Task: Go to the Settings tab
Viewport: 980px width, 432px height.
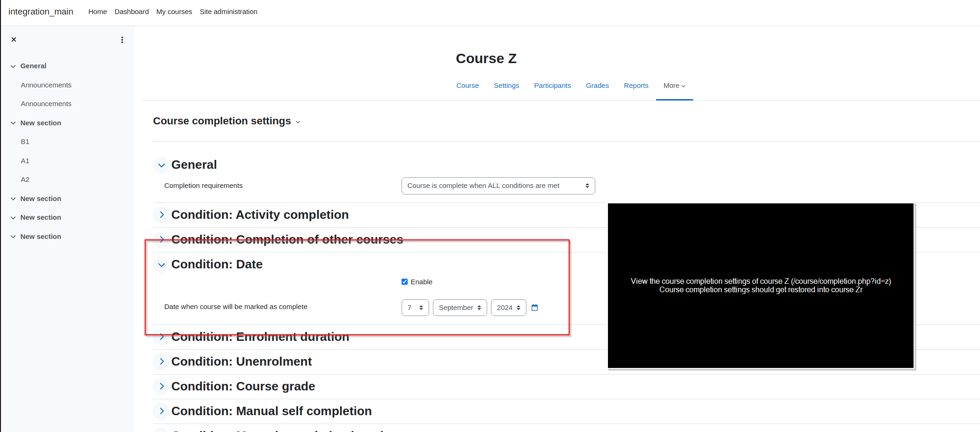Action: tap(506, 86)
